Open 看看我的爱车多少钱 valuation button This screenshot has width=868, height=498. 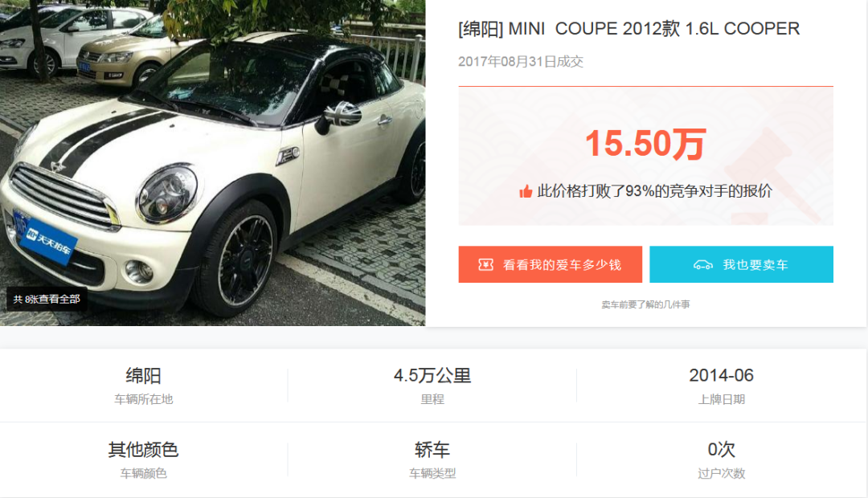tap(551, 264)
